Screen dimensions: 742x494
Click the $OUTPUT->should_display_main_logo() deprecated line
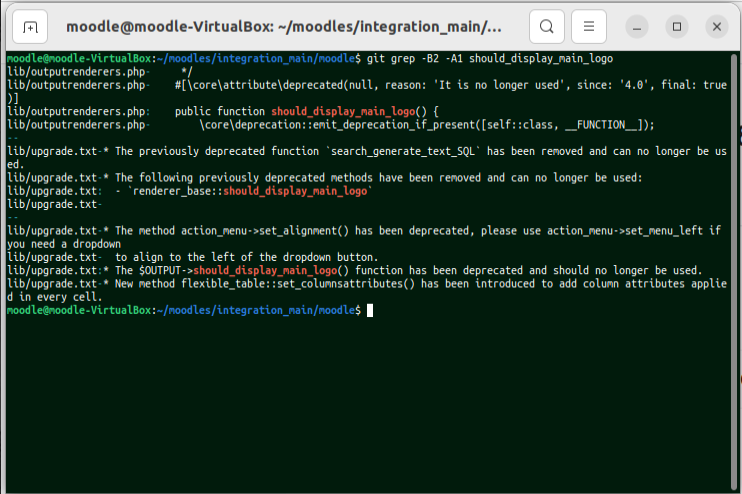(355, 271)
